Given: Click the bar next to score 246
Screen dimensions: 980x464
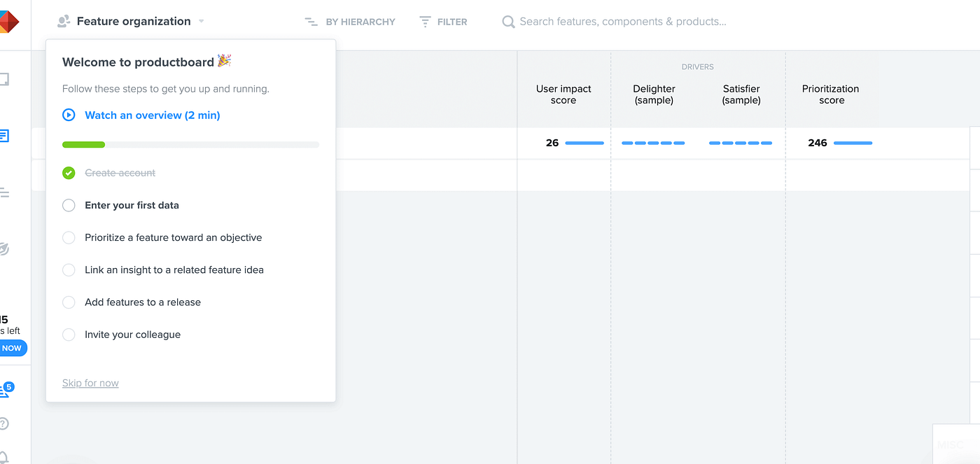Looking at the screenshot, I should pyautogui.click(x=853, y=143).
